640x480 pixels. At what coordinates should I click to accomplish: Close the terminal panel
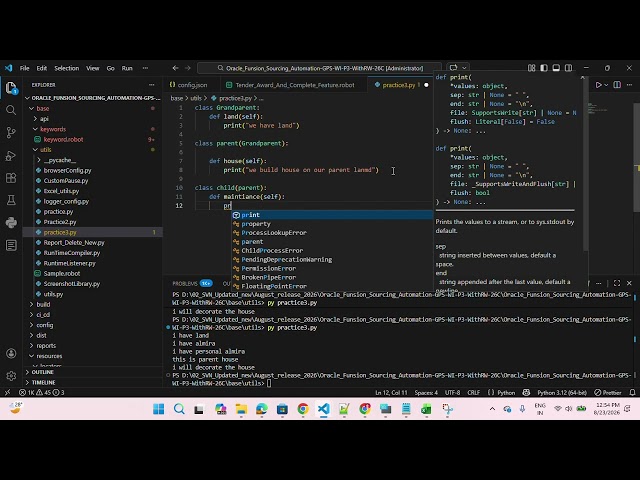click(x=629, y=283)
